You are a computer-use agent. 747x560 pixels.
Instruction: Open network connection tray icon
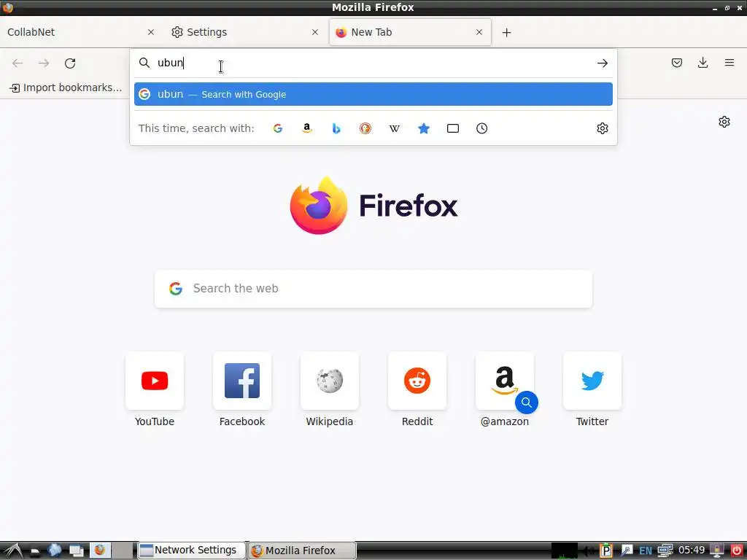(x=665, y=550)
